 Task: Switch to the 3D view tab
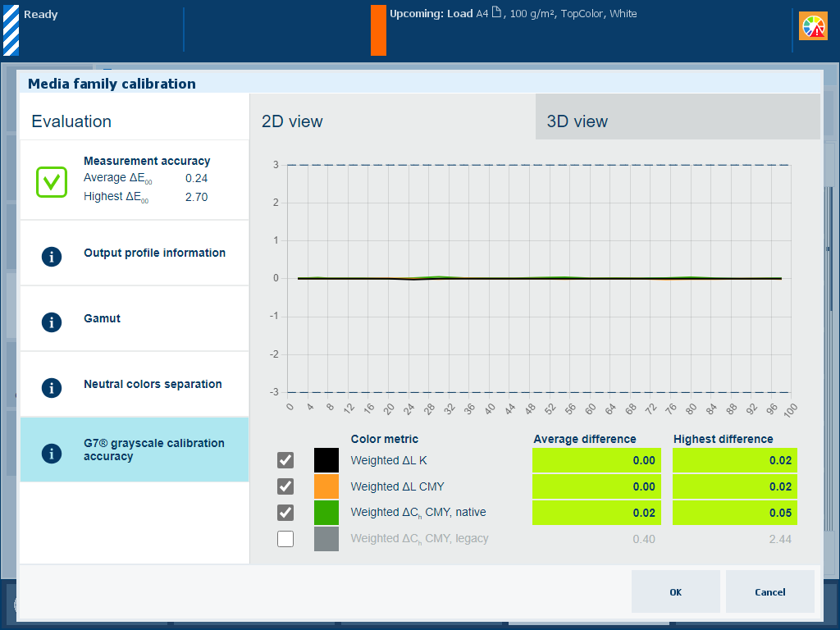pyautogui.click(x=677, y=121)
